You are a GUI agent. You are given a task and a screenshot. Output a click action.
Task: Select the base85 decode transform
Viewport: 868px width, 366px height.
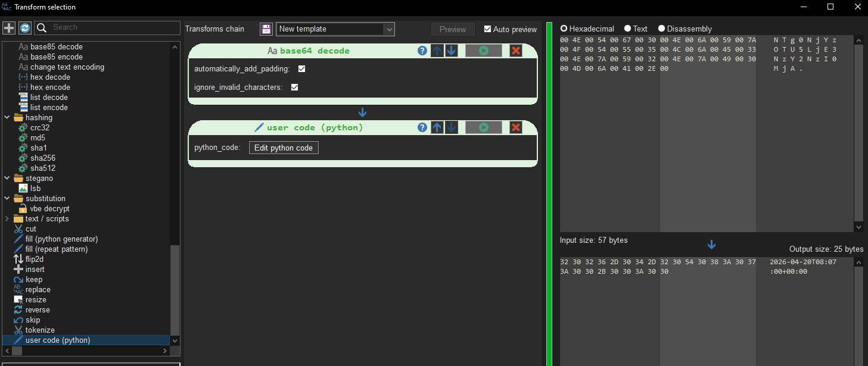coord(57,47)
